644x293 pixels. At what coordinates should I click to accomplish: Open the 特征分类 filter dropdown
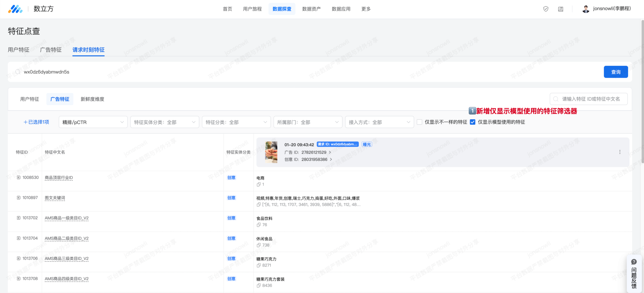tap(236, 122)
